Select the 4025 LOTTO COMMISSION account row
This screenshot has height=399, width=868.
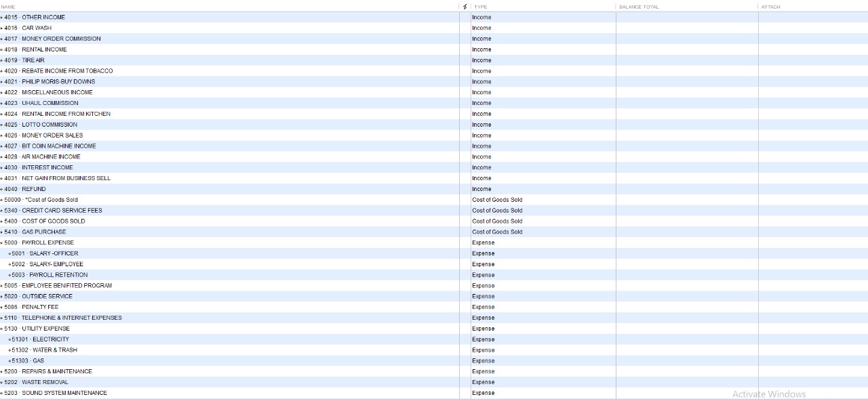(50, 125)
